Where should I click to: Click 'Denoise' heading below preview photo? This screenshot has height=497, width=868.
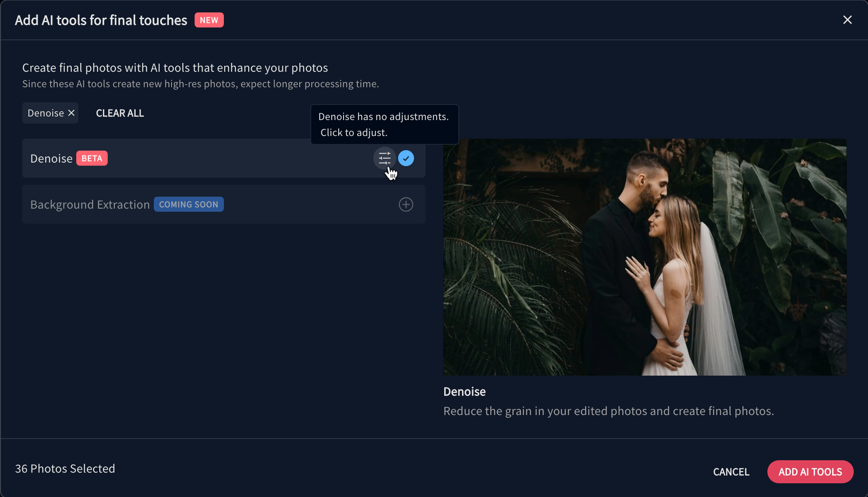click(465, 392)
